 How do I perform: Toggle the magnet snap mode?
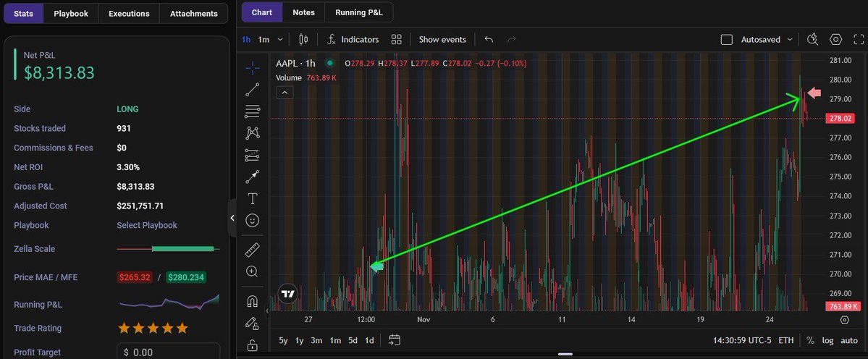[253, 302]
